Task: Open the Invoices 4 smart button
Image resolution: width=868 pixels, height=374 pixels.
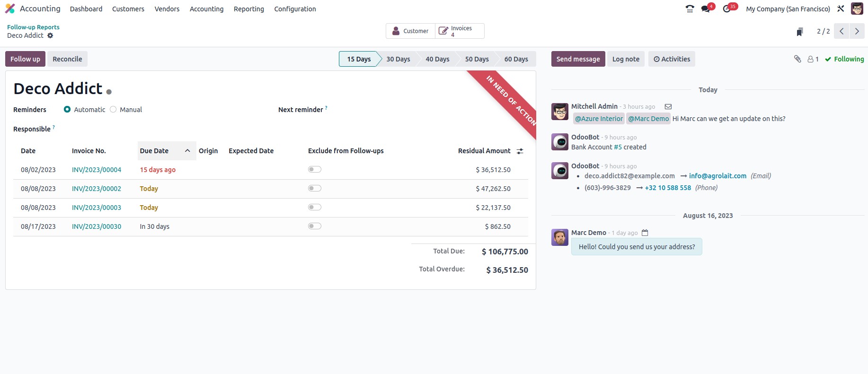Action: 460,31
